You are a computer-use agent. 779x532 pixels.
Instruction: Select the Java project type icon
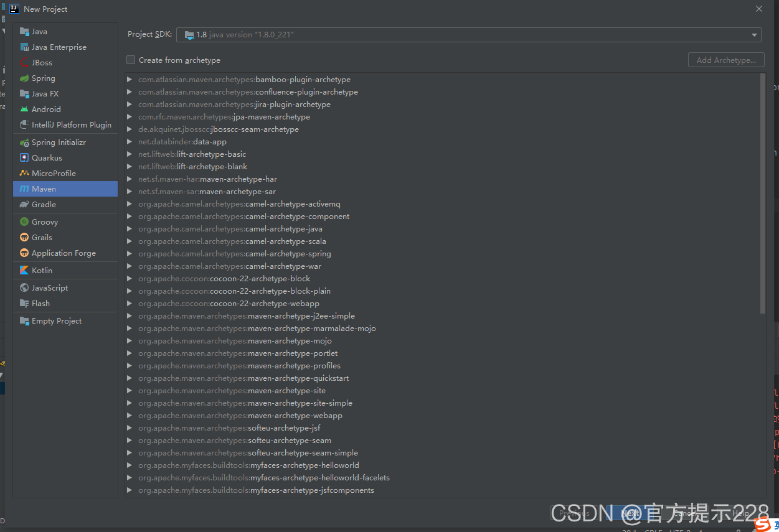[x=24, y=32]
